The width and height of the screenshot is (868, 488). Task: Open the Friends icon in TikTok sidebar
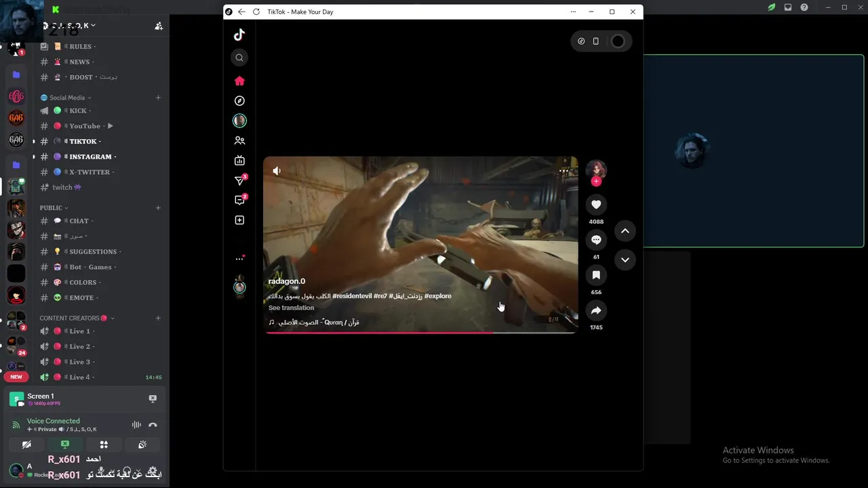pyautogui.click(x=239, y=140)
